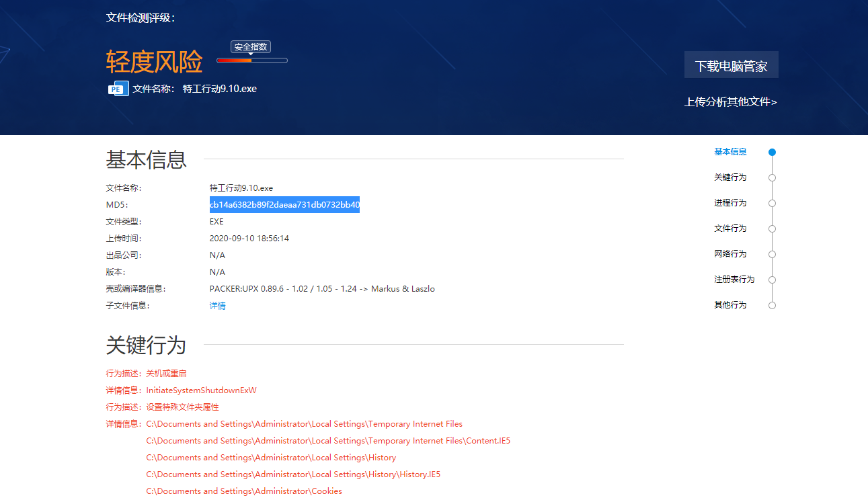Screen dimensions: 868x502
Task: Click the hollow dot beside 网络行为
Action: (x=772, y=254)
